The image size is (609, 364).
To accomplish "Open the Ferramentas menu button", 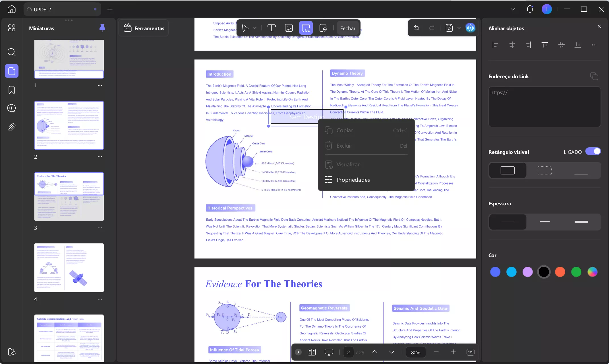I will tap(144, 28).
